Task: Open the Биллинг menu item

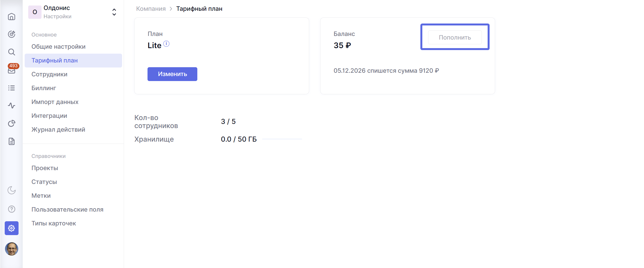Action: (44, 88)
